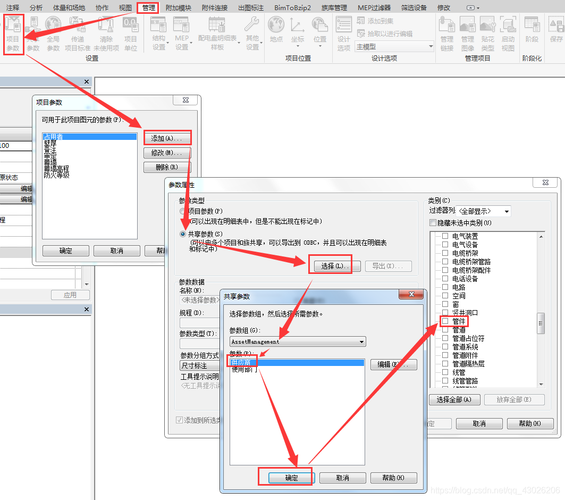Image resolution: width=565 pixels, height=500 pixels.
Task: Click 删除(R) in Project Parameters dialog
Action: tap(167, 167)
